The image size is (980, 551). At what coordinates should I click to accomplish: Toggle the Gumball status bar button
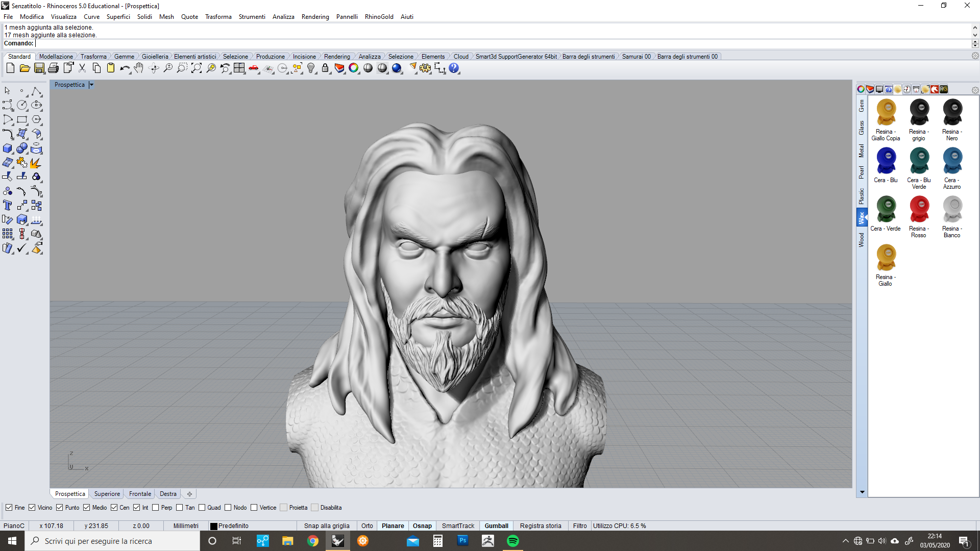pos(496,526)
